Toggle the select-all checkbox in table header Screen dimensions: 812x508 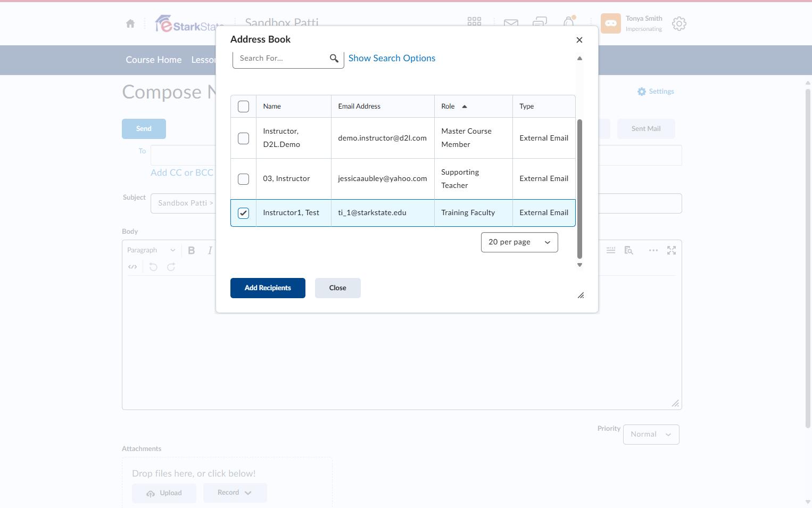(x=243, y=106)
